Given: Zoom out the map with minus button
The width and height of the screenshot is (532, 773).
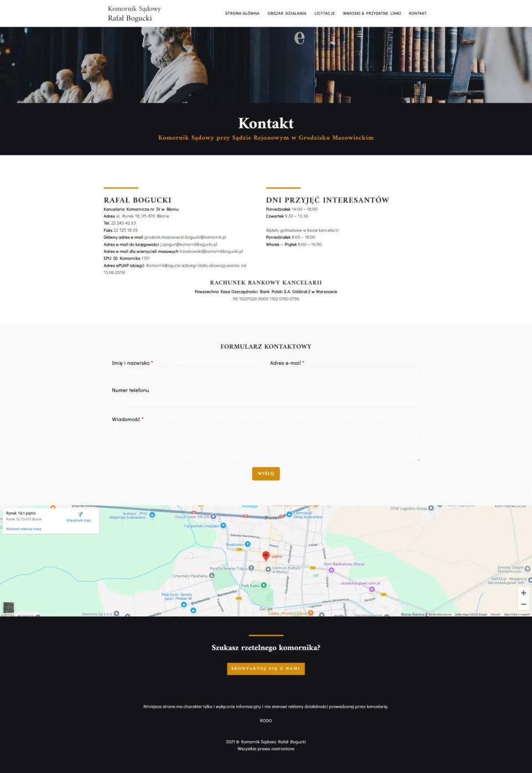Looking at the screenshot, I should click(523, 604).
